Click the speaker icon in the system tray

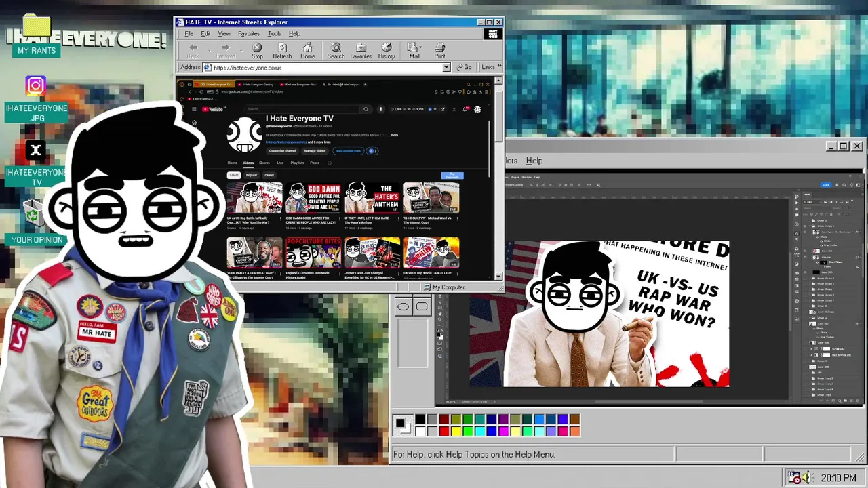[x=806, y=478]
